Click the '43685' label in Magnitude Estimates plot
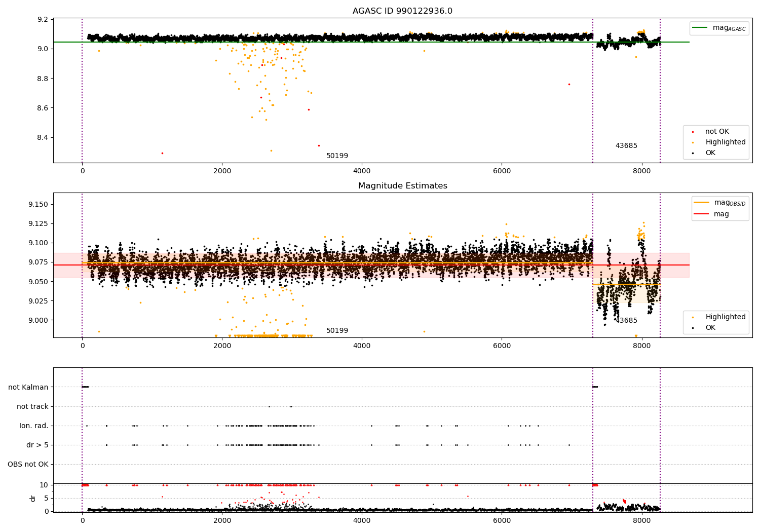 (x=626, y=321)
